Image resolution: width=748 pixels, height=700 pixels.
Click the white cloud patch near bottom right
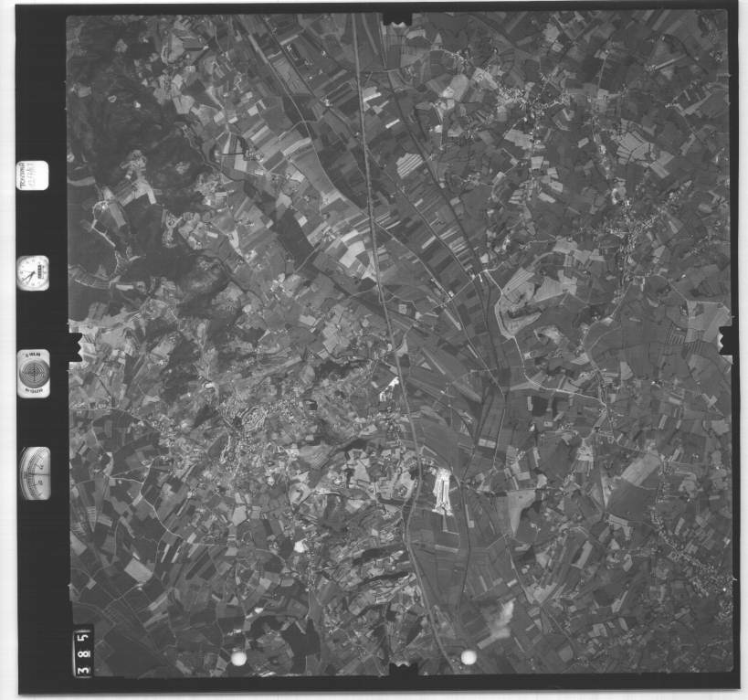click(x=500, y=620)
